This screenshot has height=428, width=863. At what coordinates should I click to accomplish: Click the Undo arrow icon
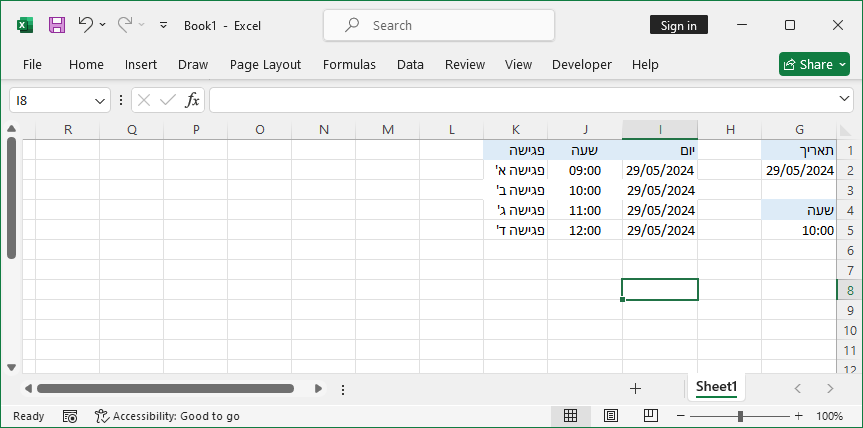click(85, 25)
